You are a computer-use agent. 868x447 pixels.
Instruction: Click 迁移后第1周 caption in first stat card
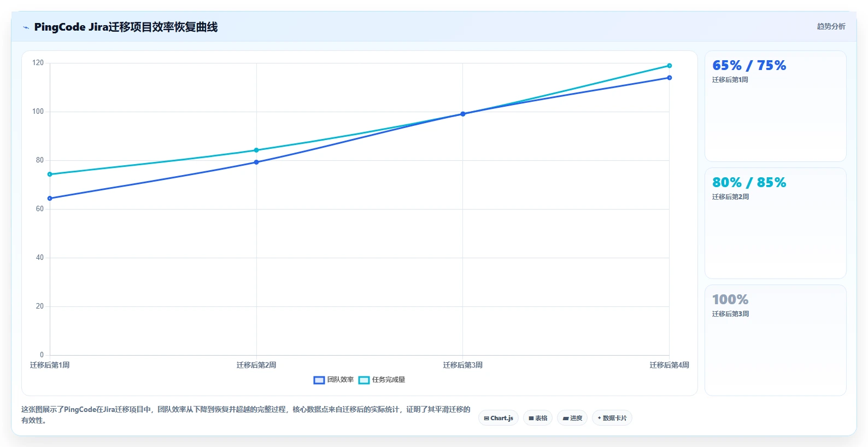point(730,80)
